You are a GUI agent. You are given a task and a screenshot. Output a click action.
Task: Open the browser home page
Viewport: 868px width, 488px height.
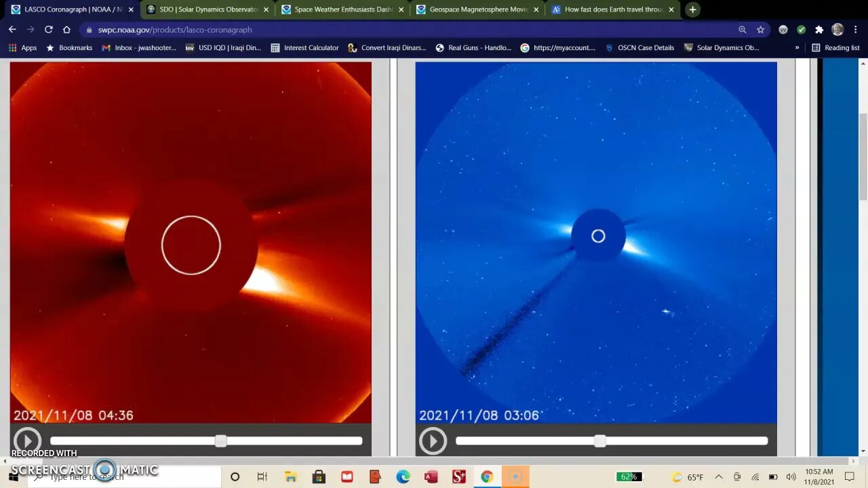pyautogui.click(x=66, y=30)
